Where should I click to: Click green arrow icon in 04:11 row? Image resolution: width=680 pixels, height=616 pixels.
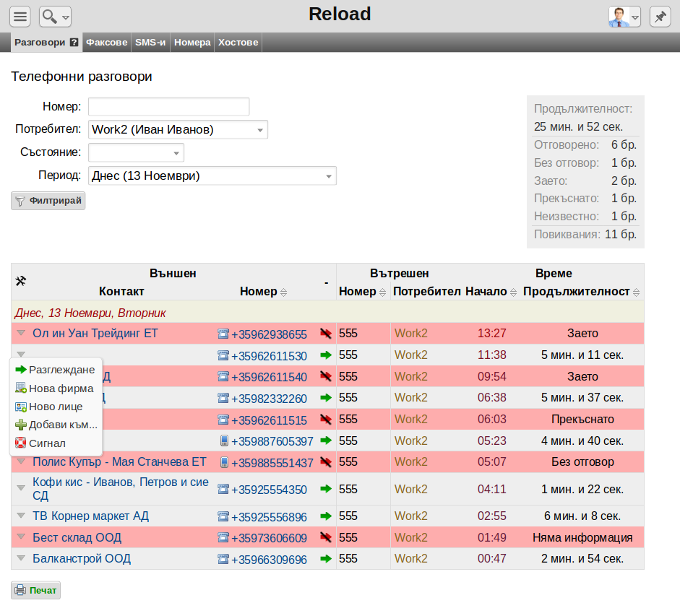pyautogui.click(x=326, y=489)
